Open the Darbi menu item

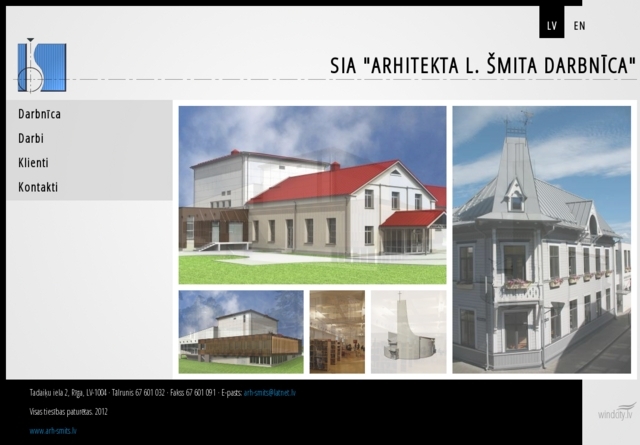pos(31,138)
